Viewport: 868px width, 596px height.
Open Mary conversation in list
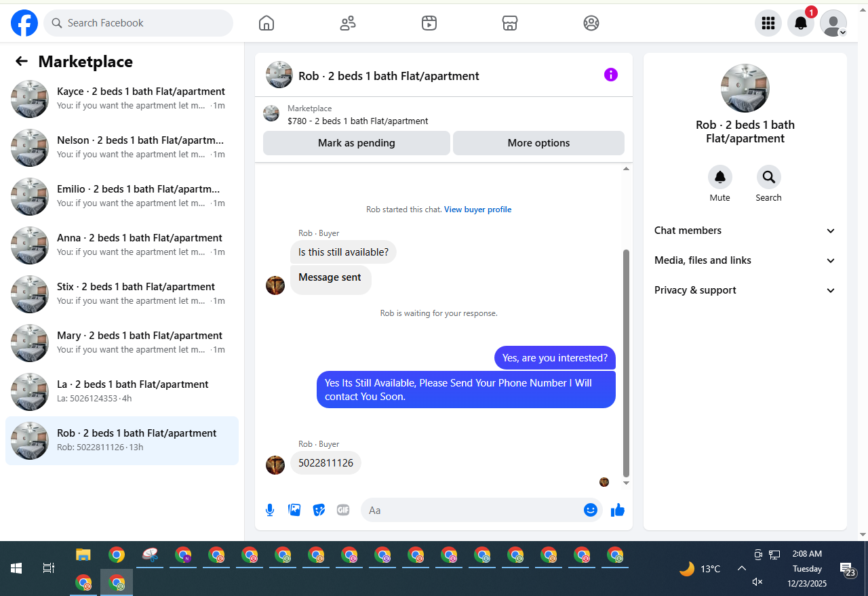coord(122,343)
